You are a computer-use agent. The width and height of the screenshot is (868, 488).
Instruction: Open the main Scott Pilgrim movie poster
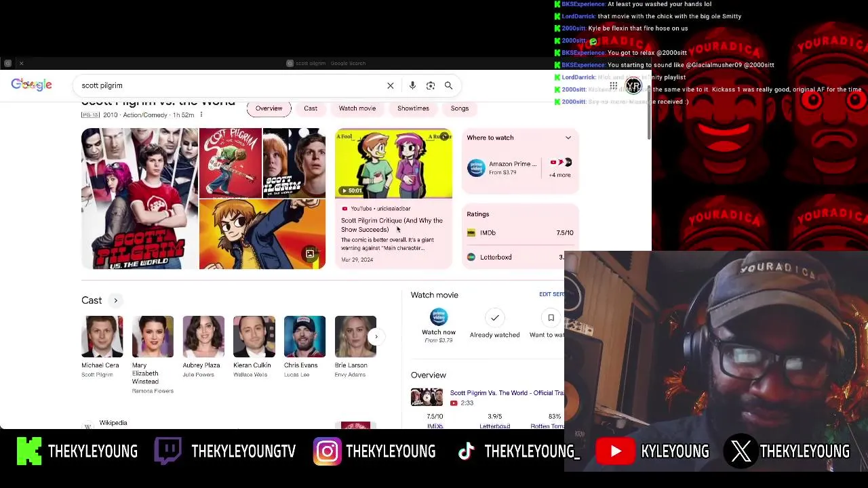(x=140, y=199)
